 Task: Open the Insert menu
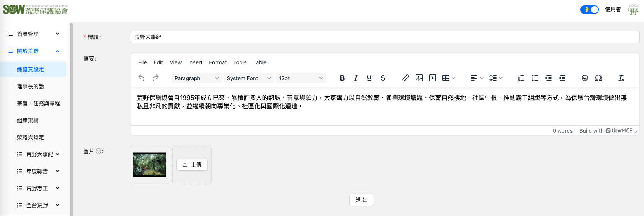[x=195, y=62]
